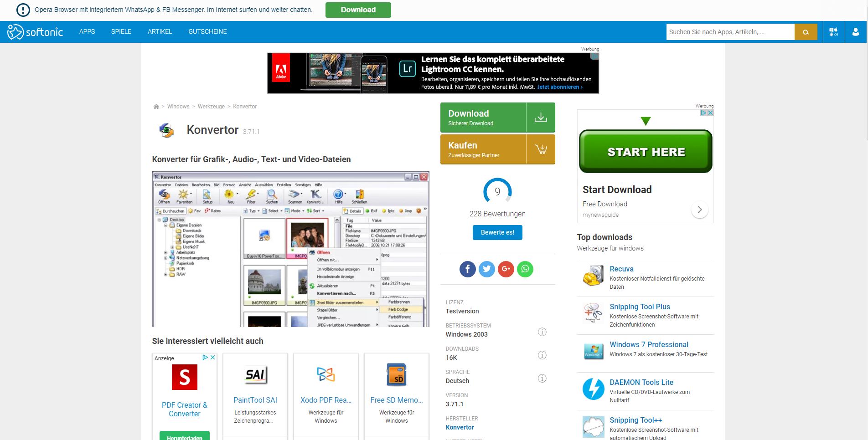Click the Recuva icon
The width and height of the screenshot is (868, 440).
(x=593, y=276)
